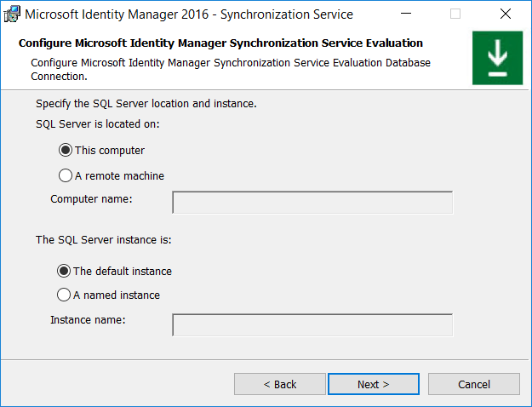Click 'SQL Server is located on:' text
The width and height of the screenshot is (532, 407).
98,124
